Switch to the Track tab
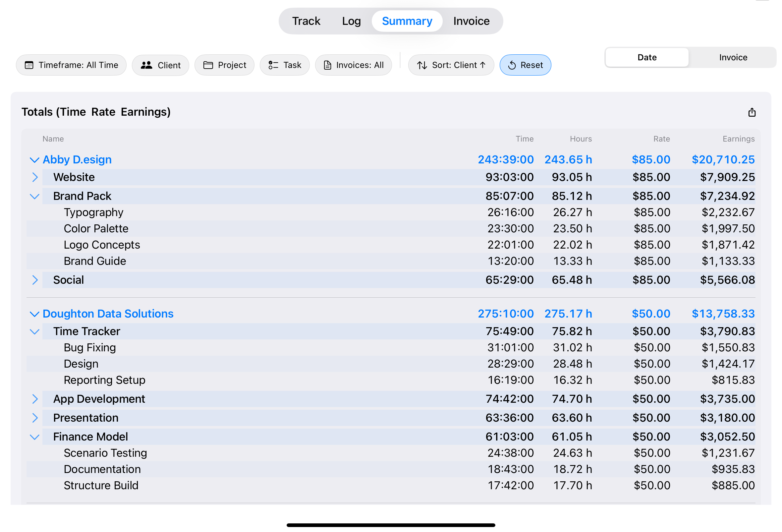This screenshot has height=532, width=782. coord(306,21)
